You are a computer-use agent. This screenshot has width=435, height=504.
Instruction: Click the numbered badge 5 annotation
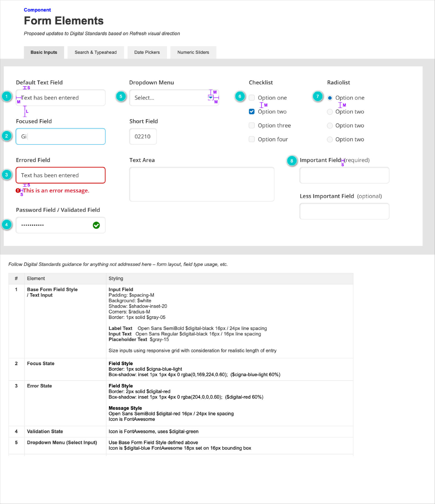(x=120, y=97)
